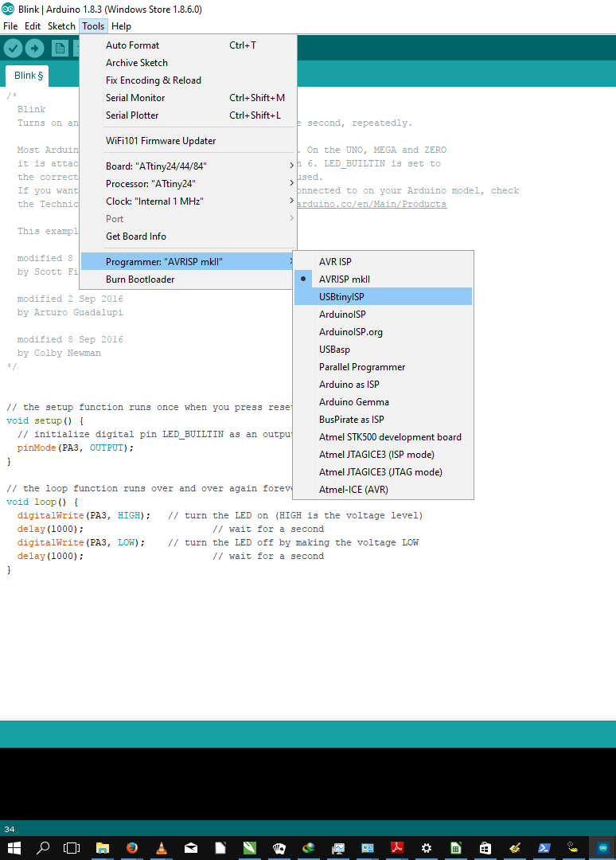This screenshot has width=616, height=860.
Task: Expand the Processor: ATtiny24 submenu
Action: pos(188,184)
